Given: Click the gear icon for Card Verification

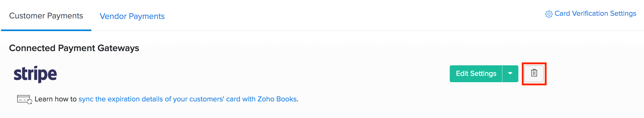Looking at the screenshot, I should [x=549, y=14].
